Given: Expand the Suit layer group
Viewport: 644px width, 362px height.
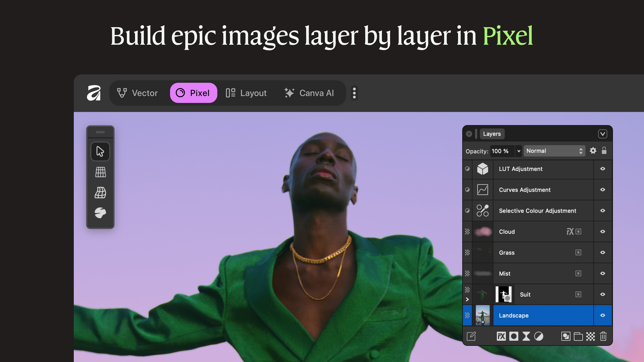Looking at the screenshot, I should tap(467, 299).
